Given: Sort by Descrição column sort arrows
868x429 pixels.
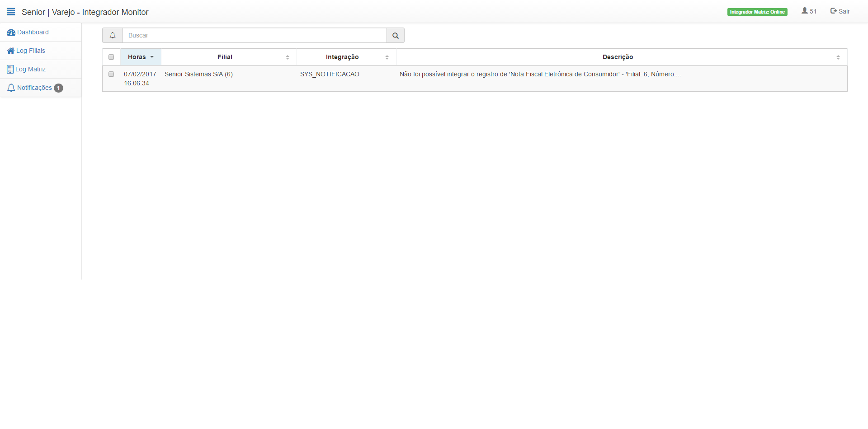Looking at the screenshot, I should coord(838,57).
